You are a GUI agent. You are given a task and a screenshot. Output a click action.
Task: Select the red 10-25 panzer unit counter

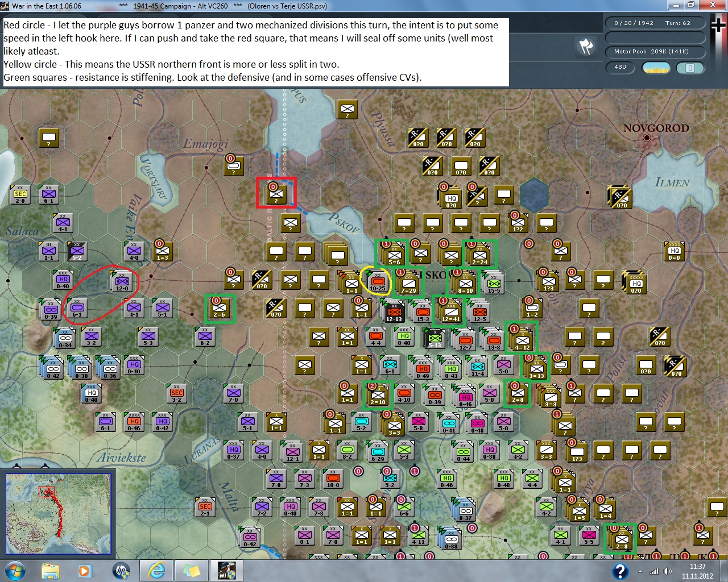(x=378, y=282)
